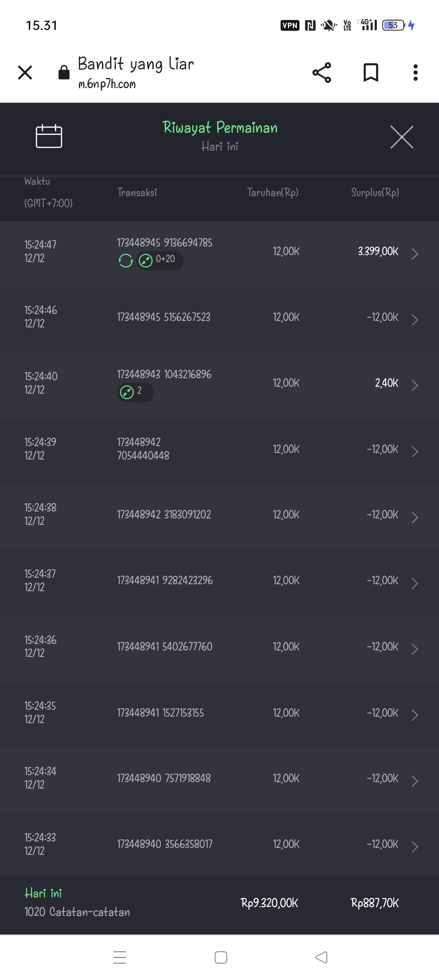Tap the badge showing 2 on the 15:24:40 row
This screenshot has height=980, width=439.
click(x=135, y=392)
